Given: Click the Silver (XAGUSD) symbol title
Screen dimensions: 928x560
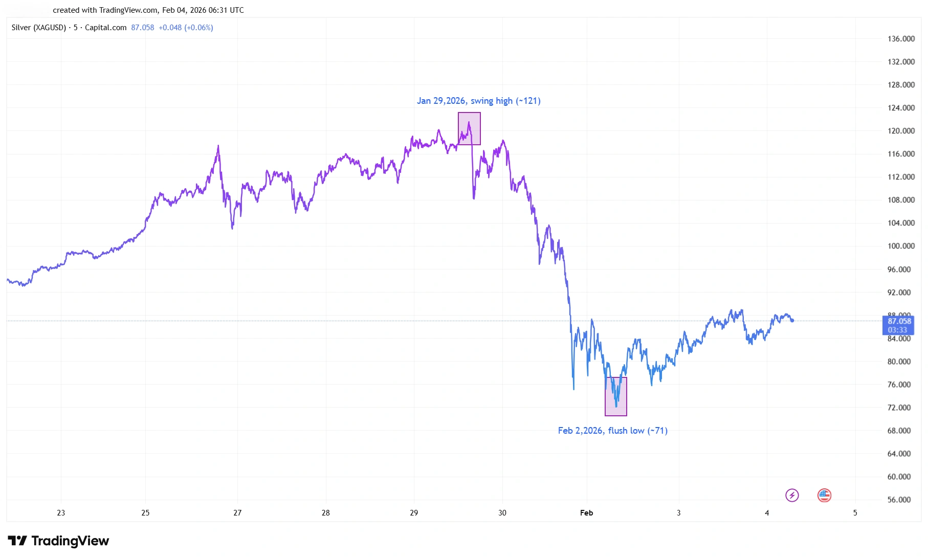Looking at the screenshot, I should [x=39, y=28].
